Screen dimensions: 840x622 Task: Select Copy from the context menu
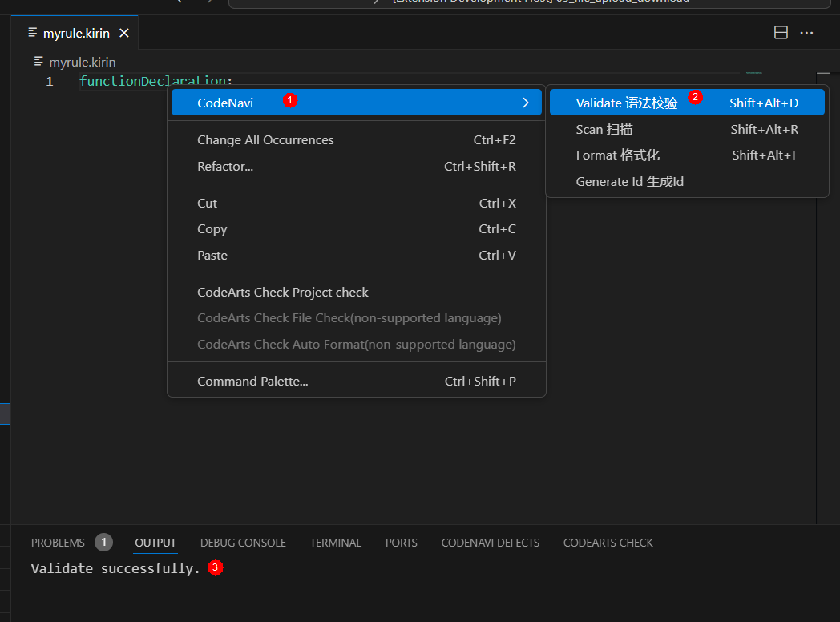tap(212, 229)
